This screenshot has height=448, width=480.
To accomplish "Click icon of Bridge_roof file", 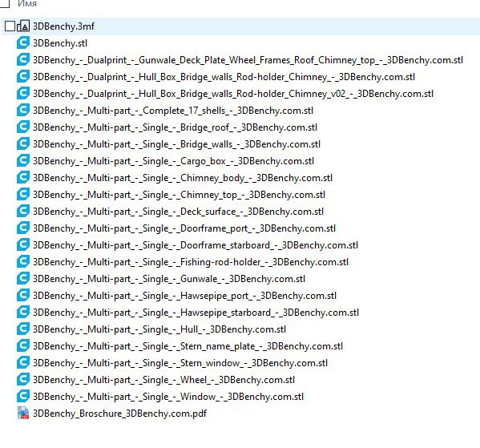I will pos(23,127).
